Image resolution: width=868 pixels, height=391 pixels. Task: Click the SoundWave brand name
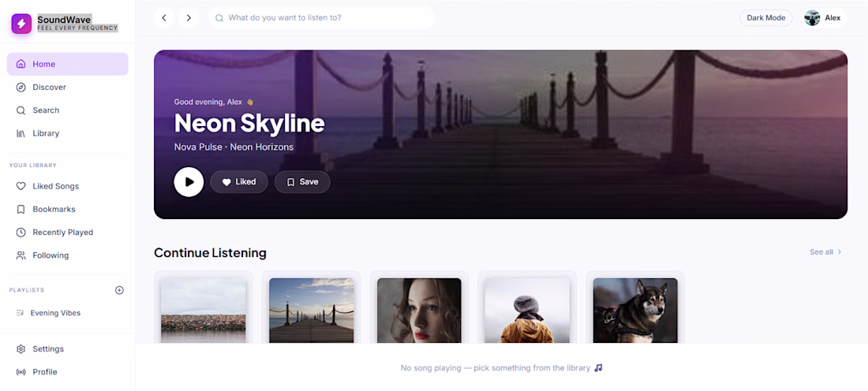[x=64, y=20]
